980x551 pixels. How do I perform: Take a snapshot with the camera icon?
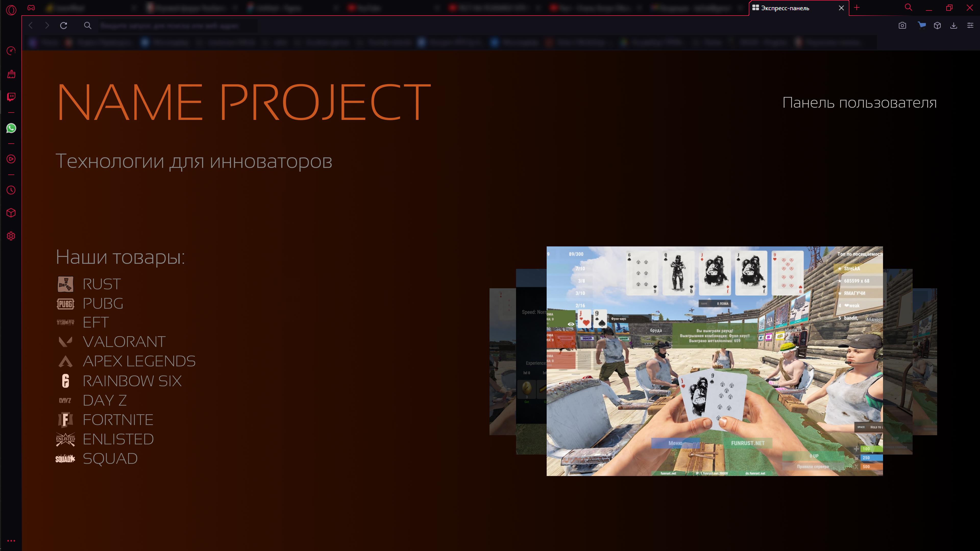[902, 26]
